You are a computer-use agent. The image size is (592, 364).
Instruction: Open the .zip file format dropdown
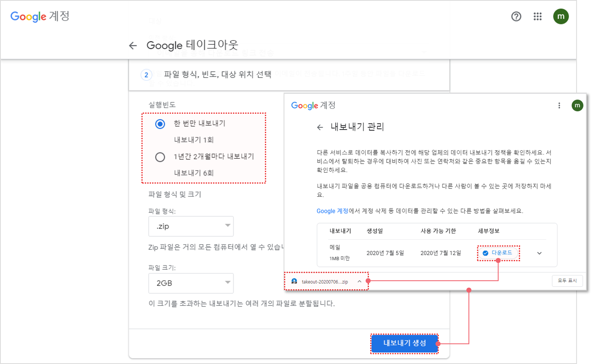191,226
